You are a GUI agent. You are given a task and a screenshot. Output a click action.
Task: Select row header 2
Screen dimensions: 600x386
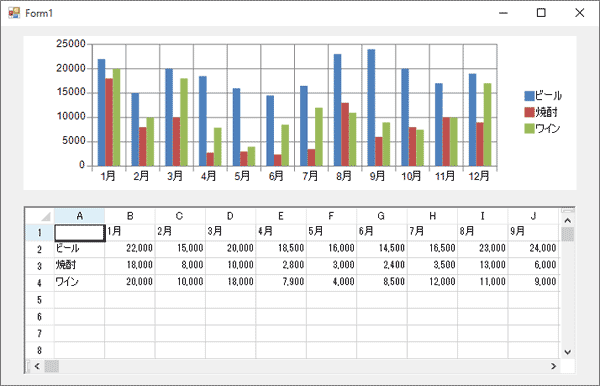(39, 249)
